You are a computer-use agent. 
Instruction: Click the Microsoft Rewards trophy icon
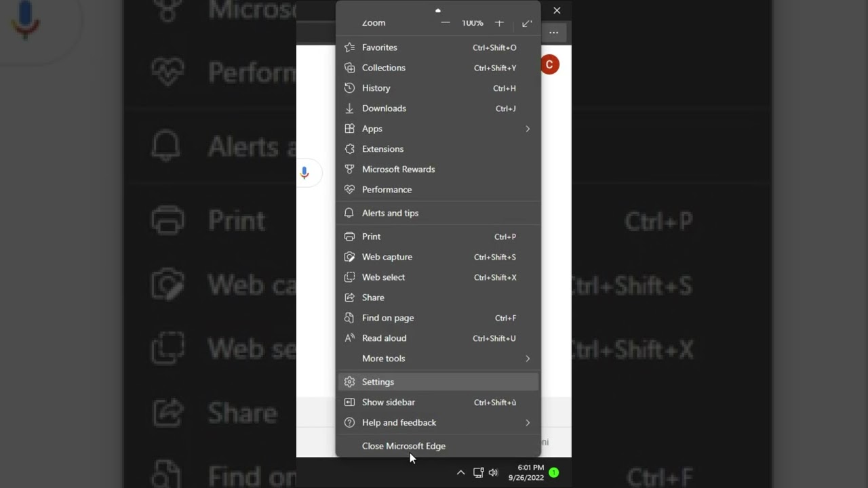point(349,169)
